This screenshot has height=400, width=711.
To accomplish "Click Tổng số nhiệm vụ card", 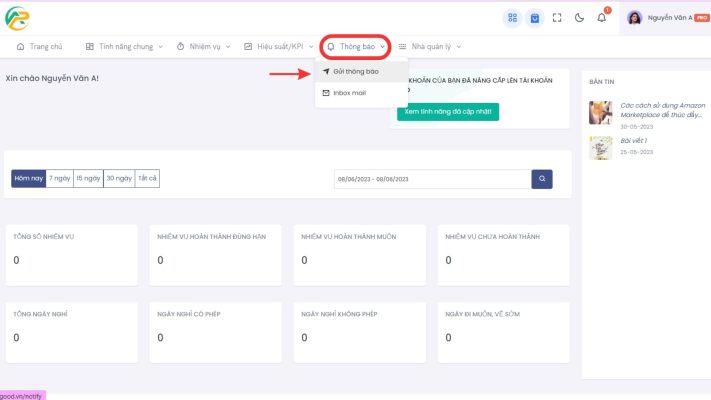I will (72, 255).
